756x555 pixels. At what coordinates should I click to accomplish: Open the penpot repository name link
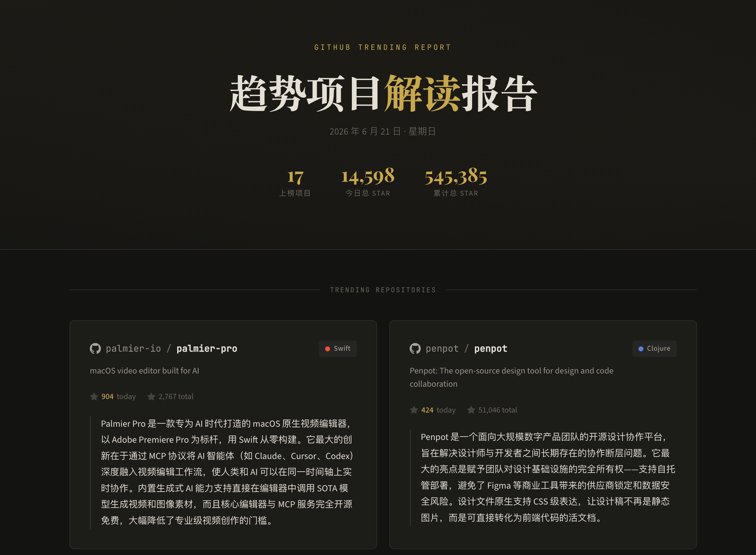(491, 349)
